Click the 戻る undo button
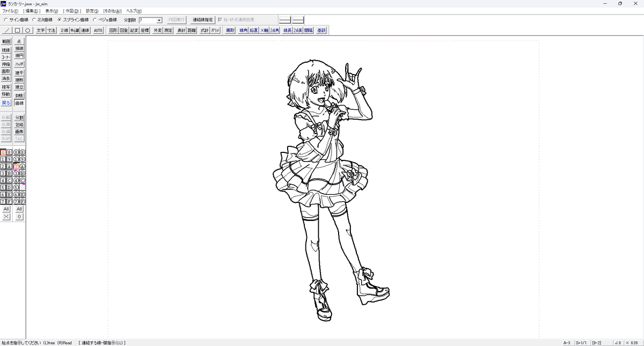The height and width of the screenshot is (346, 644). pos(6,103)
